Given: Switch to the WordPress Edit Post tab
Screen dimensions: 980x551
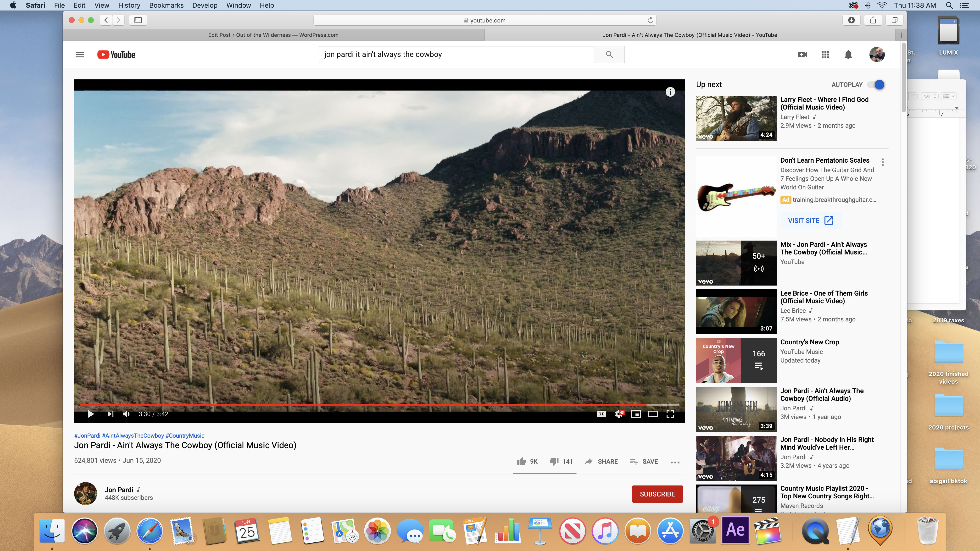Looking at the screenshot, I should (273, 35).
